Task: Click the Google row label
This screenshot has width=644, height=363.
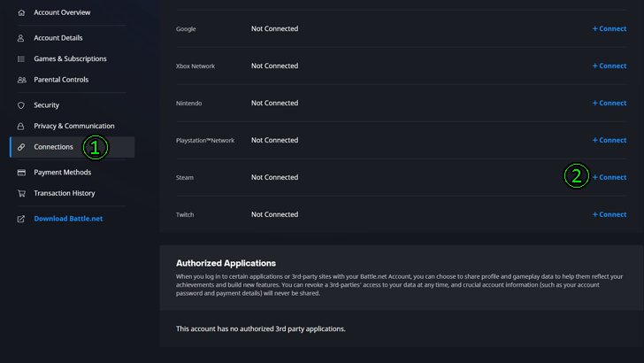Action: click(x=186, y=29)
